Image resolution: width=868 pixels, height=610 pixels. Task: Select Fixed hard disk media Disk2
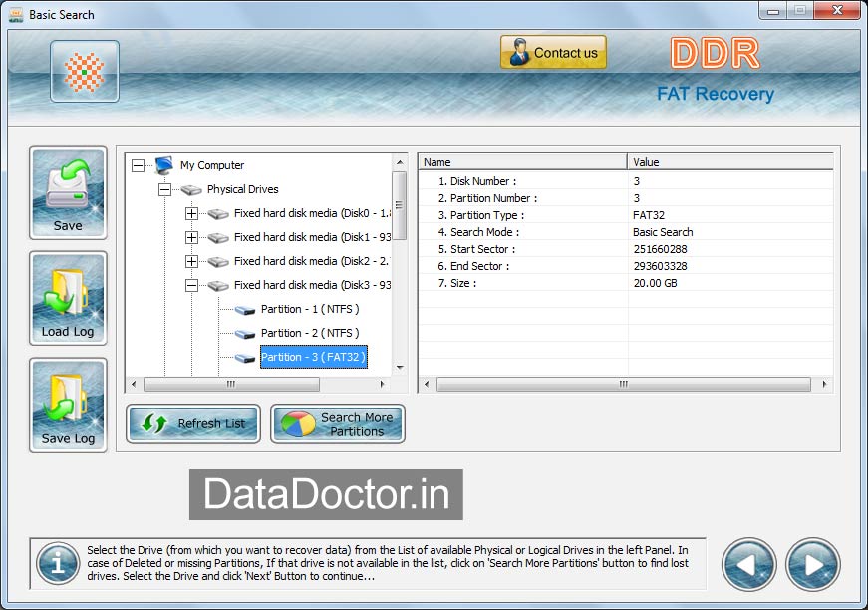(x=312, y=261)
